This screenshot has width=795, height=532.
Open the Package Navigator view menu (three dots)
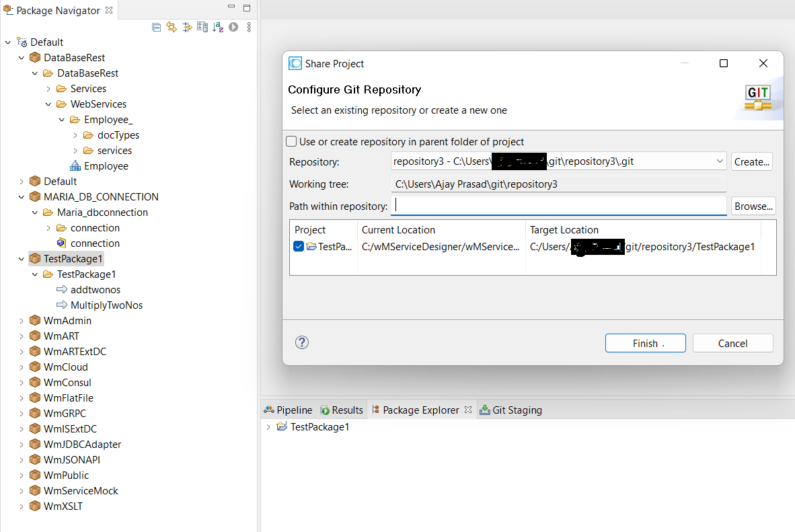coord(249,27)
